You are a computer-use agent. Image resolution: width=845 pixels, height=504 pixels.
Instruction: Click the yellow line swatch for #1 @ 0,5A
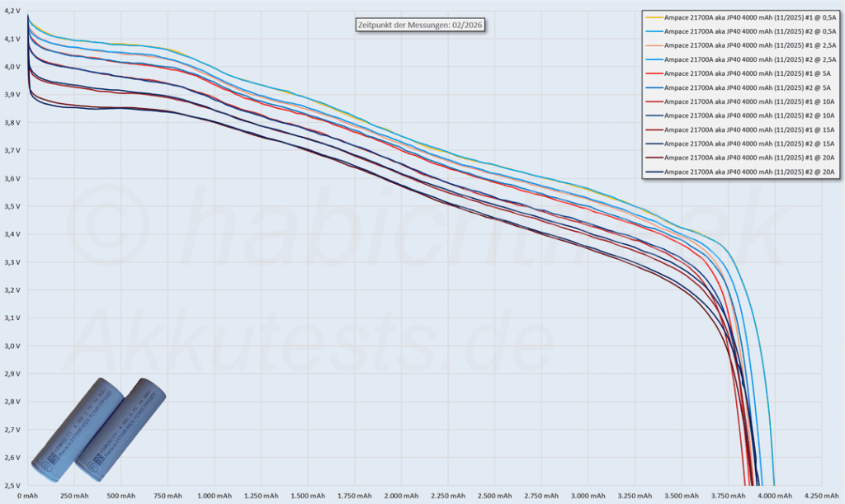click(653, 17)
